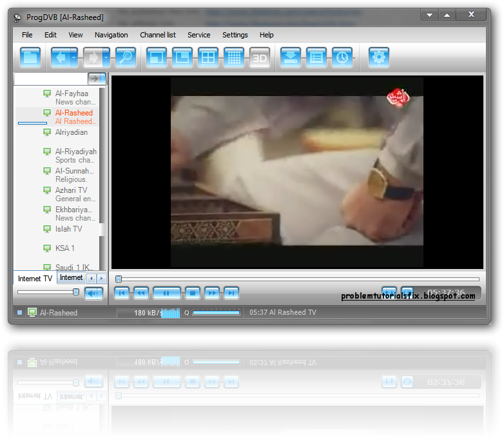Switch to the second Internet tab
Image resolution: width=504 pixels, height=438 pixels.
[71, 277]
